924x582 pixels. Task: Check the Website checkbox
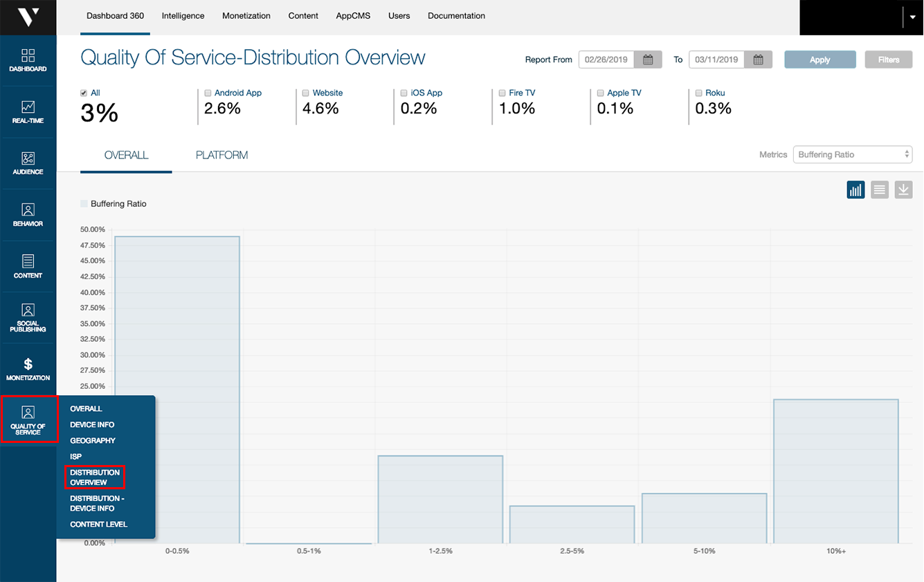pos(305,93)
